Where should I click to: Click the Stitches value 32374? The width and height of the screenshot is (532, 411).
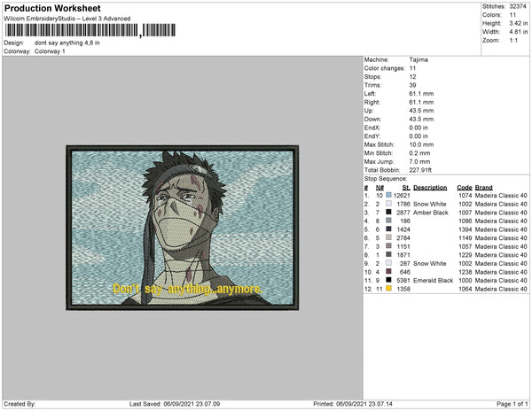(518, 6)
